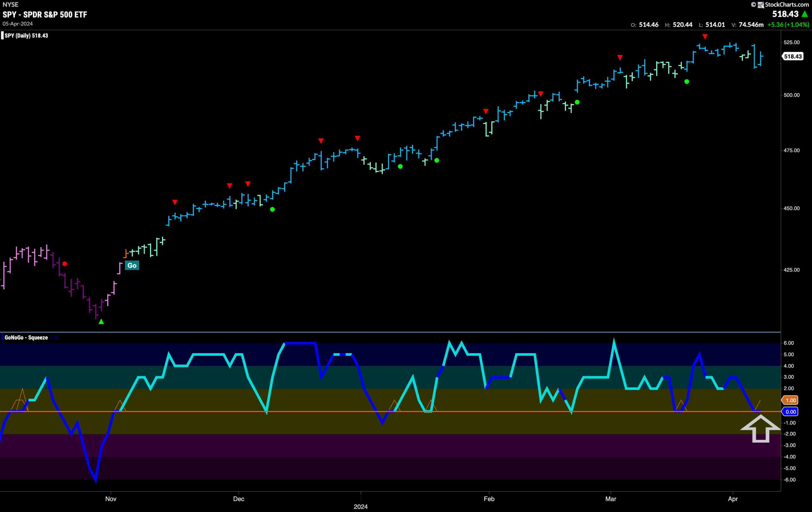Click the volume value '74.546m'
The height and width of the screenshot is (512, 812).
point(751,25)
